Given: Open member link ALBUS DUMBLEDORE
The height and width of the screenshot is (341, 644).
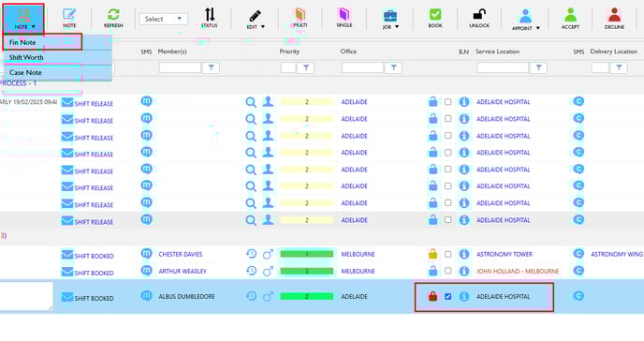Looking at the screenshot, I should (186, 296).
